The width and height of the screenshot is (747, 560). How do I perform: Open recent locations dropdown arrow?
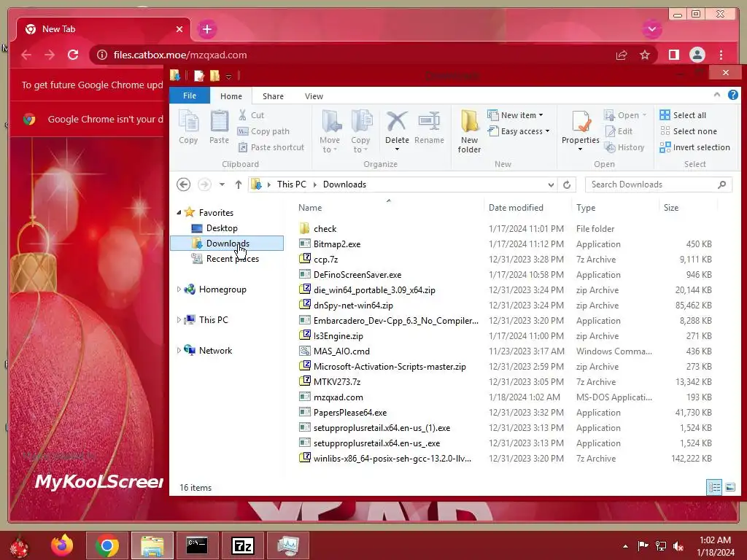coord(222,184)
